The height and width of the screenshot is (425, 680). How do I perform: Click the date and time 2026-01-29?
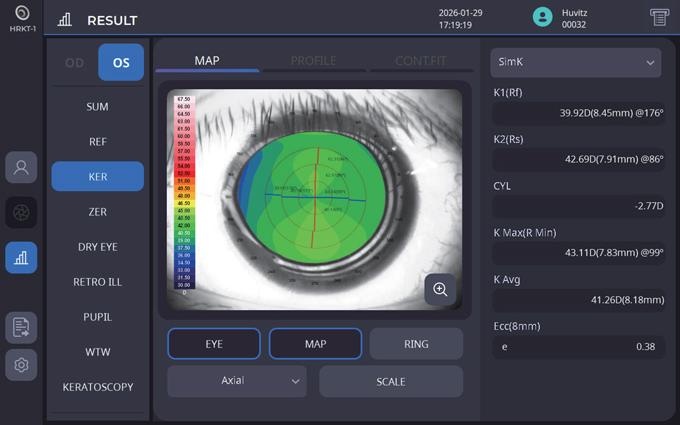point(460,19)
